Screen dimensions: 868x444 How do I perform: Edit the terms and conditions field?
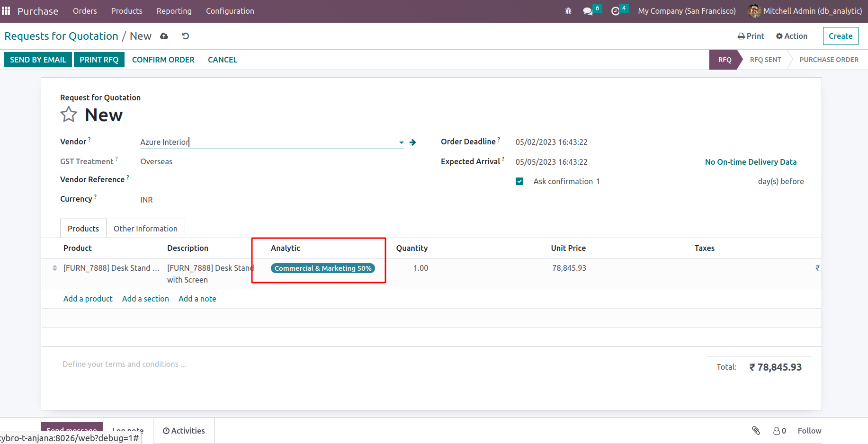coord(124,364)
